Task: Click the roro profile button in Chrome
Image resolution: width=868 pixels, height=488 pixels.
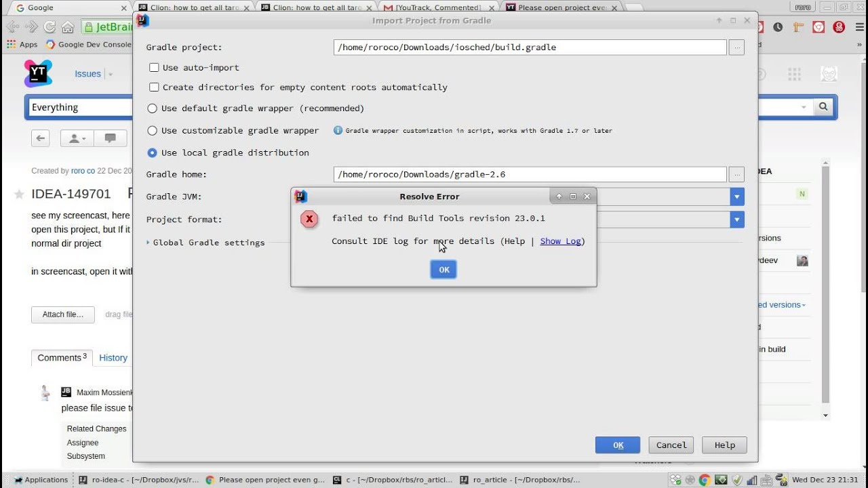Action: 802,7
